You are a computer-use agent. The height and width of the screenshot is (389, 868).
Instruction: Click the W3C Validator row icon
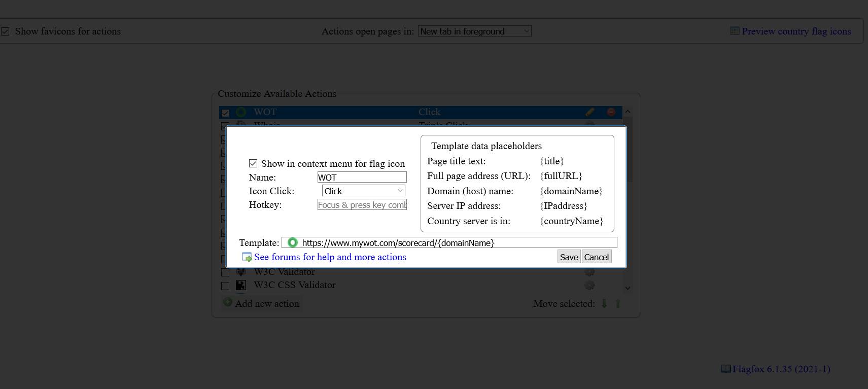(x=241, y=272)
